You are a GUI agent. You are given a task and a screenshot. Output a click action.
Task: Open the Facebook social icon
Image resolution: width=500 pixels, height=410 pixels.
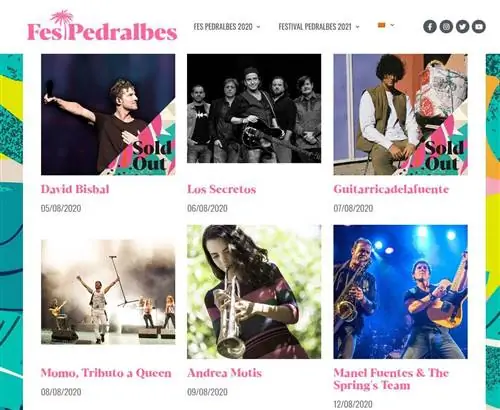[x=430, y=26]
